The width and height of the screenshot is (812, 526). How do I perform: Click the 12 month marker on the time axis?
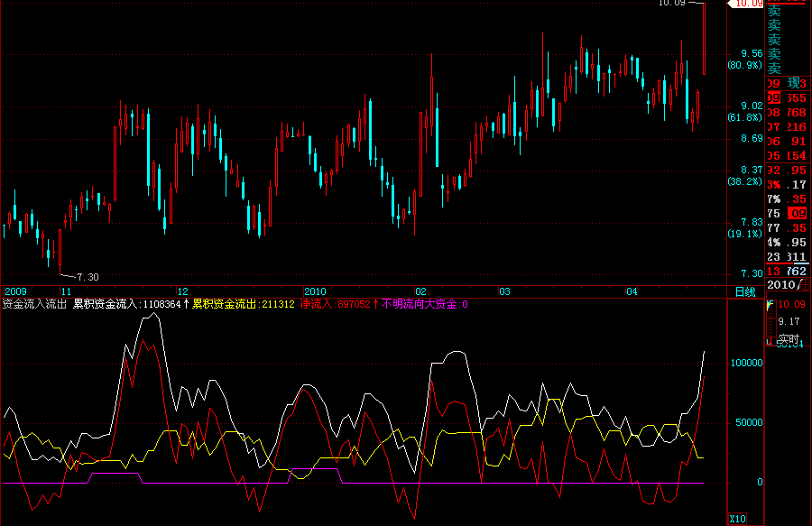[x=182, y=291]
